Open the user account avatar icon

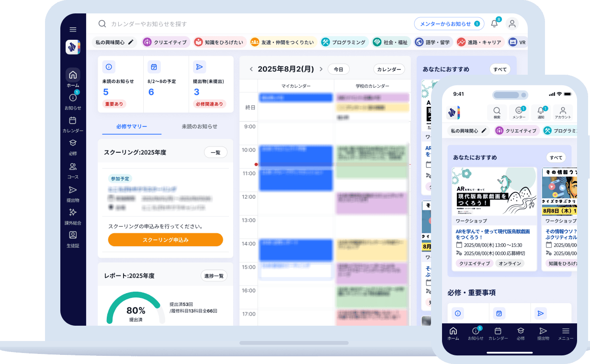tap(512, 23)
